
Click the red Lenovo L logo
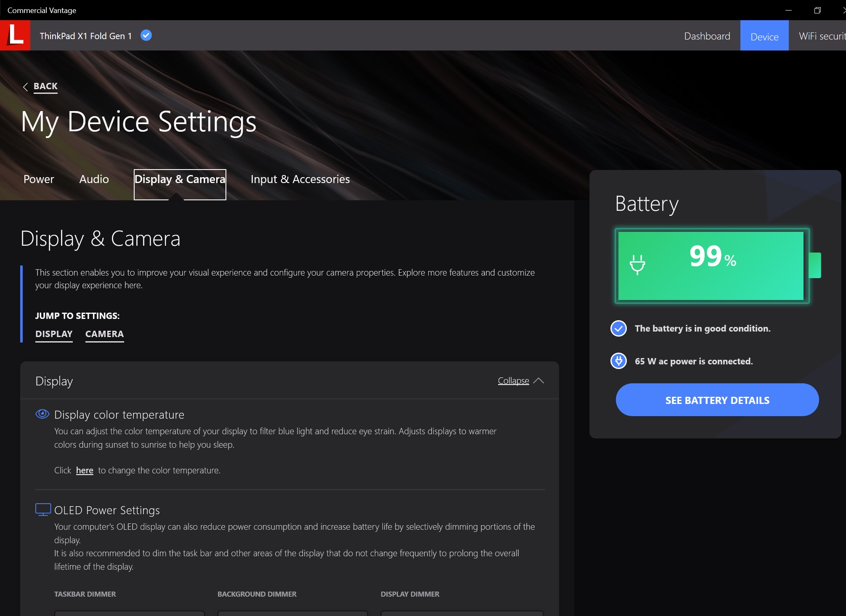15,35
